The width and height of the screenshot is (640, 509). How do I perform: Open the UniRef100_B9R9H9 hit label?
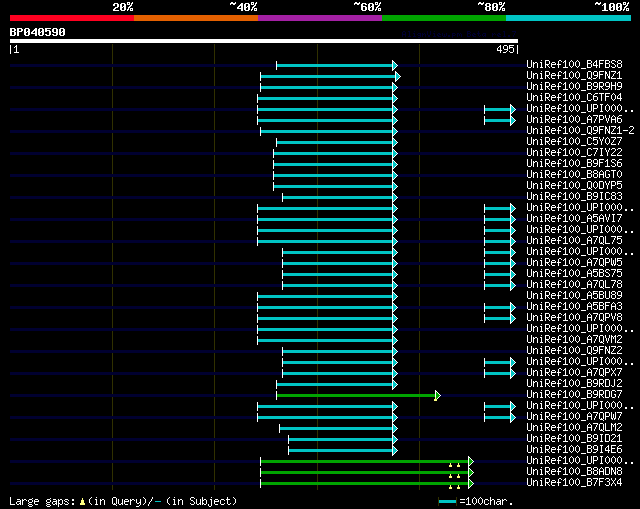574,86
